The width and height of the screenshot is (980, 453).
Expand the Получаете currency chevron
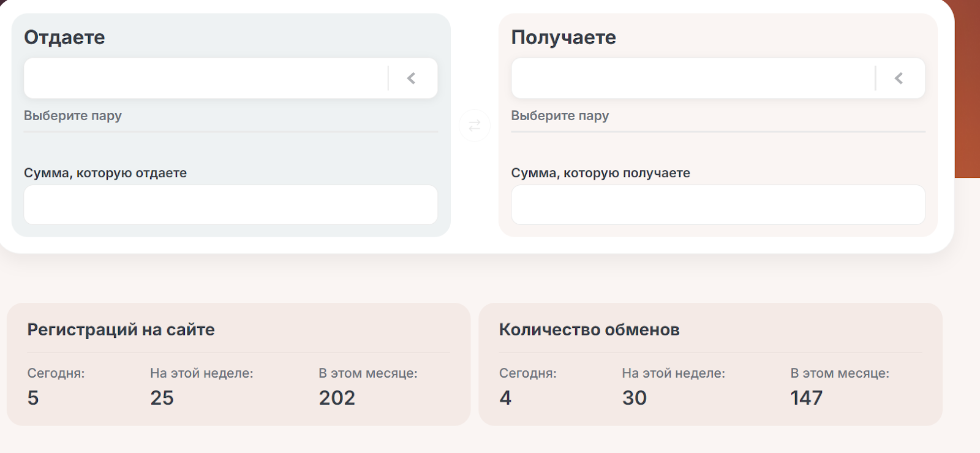click(899, 78)
